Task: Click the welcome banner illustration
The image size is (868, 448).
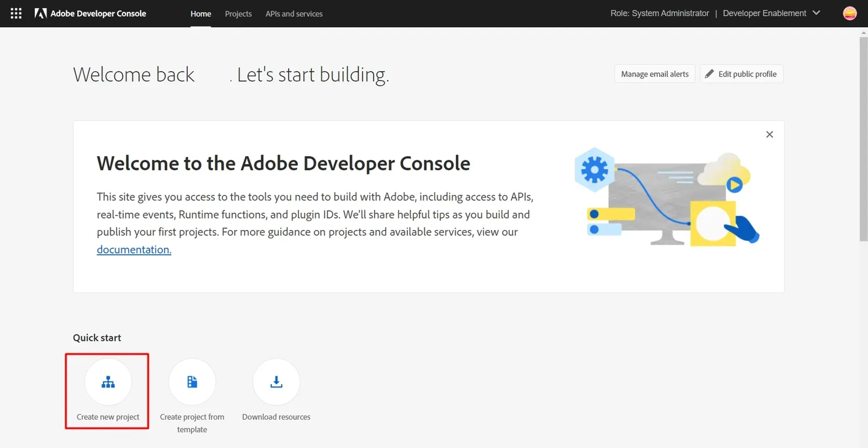Action: [667, 197]
